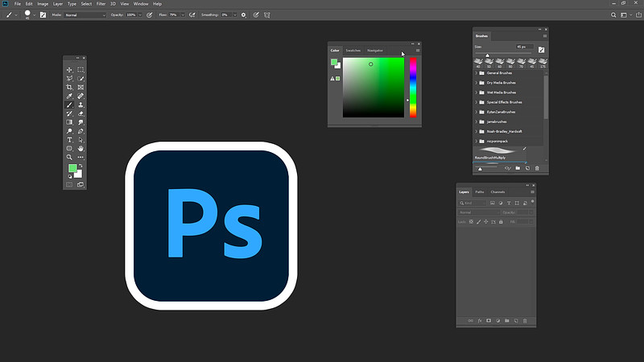
Task: Select the Horizontal Type tool
Action: click(69, 140)
